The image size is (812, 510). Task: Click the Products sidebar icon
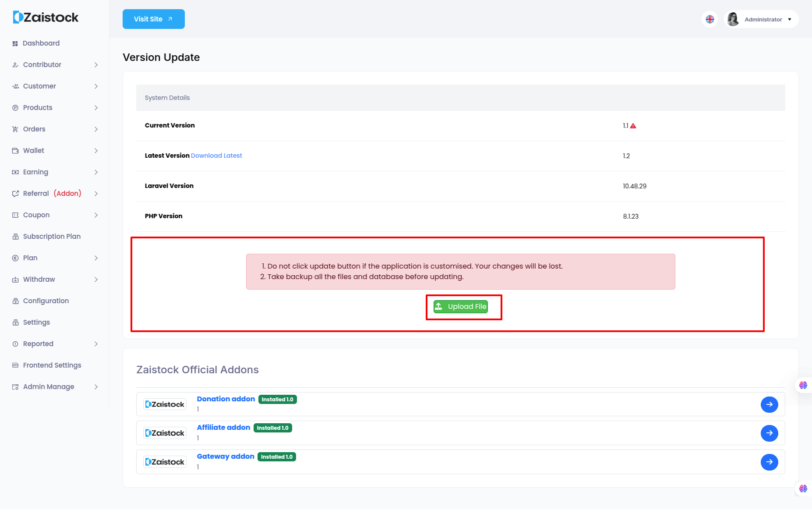pyautogui.click(x=15, y=108)
